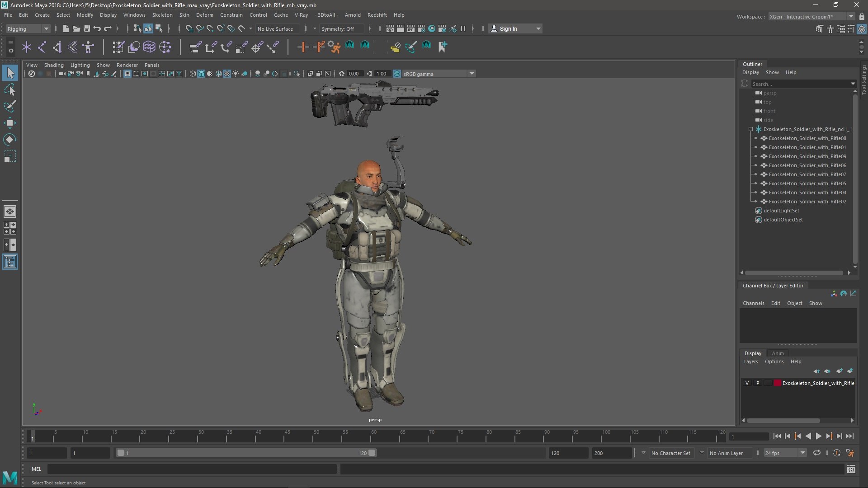Activate the Move tool in toolbox
This screenshot has width=868, height=488.
point(10,123)
